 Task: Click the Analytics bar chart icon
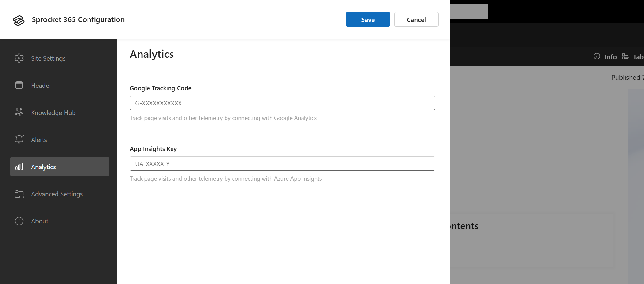[19, 167]
